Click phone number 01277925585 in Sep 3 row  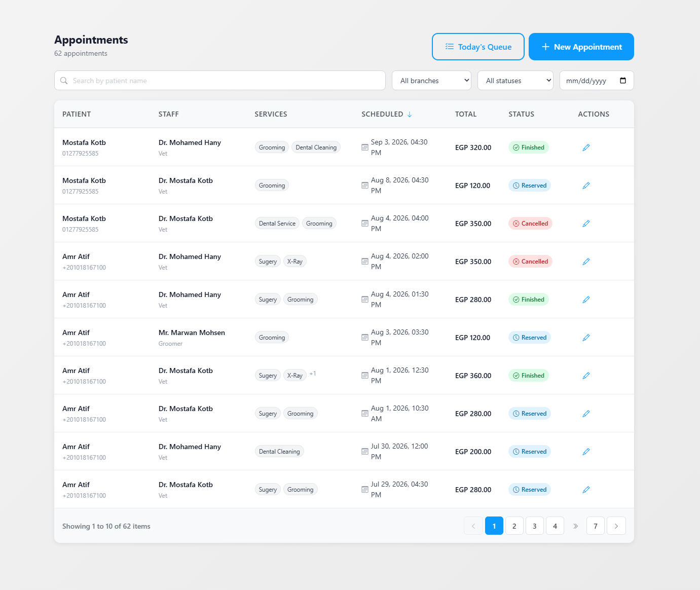click(81, 154)
